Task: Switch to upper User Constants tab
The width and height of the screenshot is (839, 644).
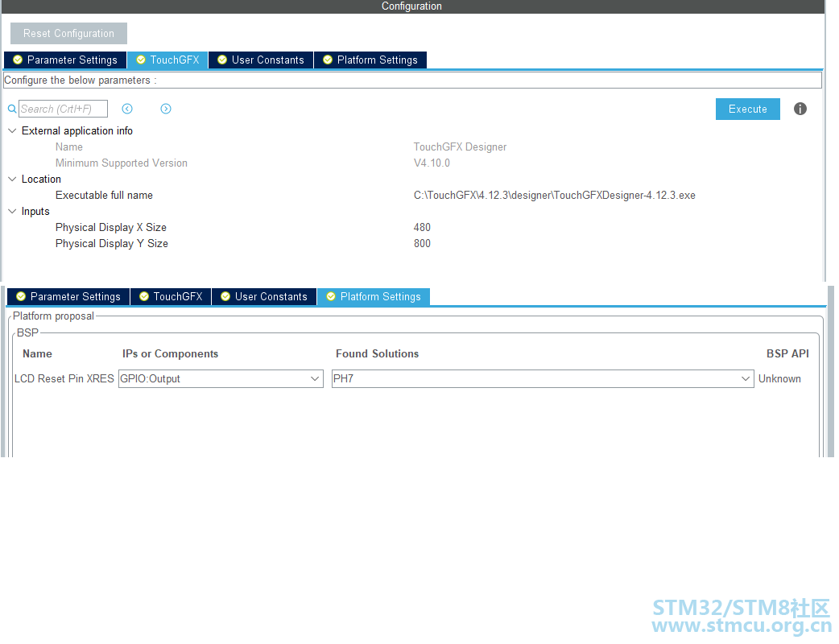Action: point(261,60)
